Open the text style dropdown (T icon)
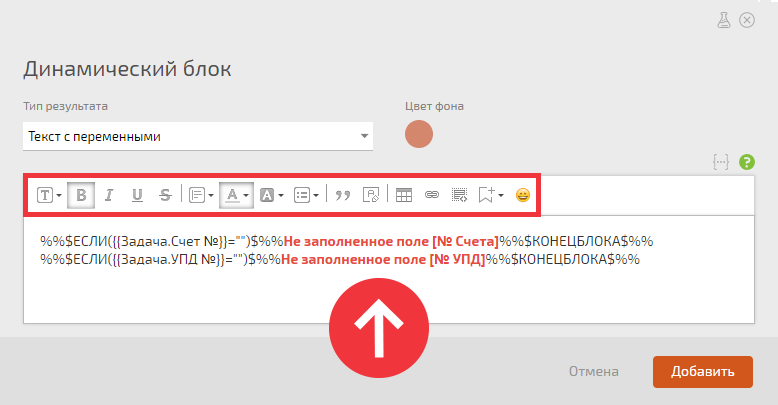778x405 pixels. (x=49, y=195)
